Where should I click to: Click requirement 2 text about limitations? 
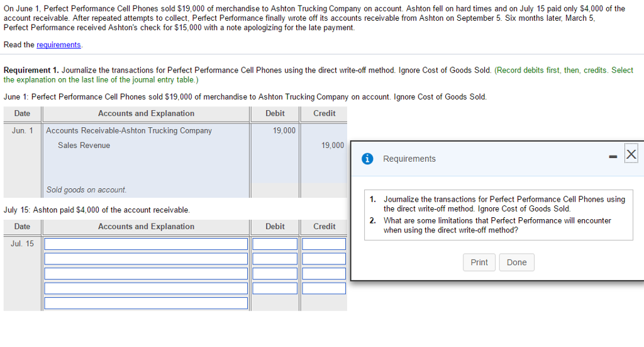point(497,225)
